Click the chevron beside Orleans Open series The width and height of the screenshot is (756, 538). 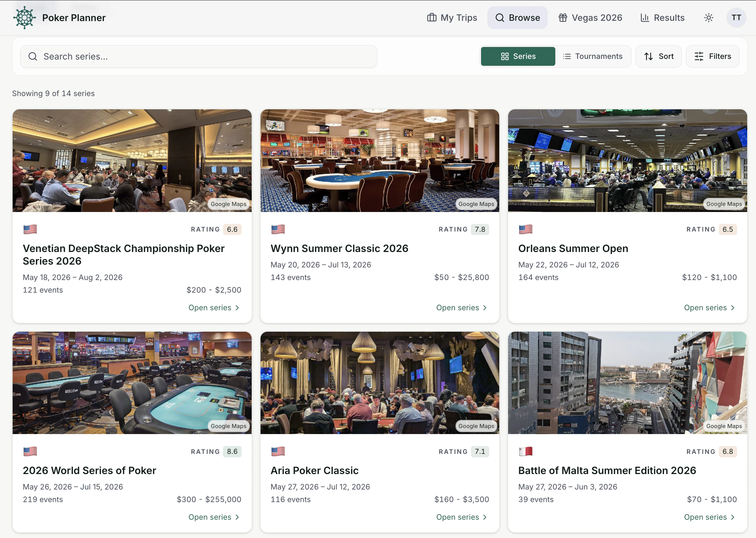(x=733, y=308)
